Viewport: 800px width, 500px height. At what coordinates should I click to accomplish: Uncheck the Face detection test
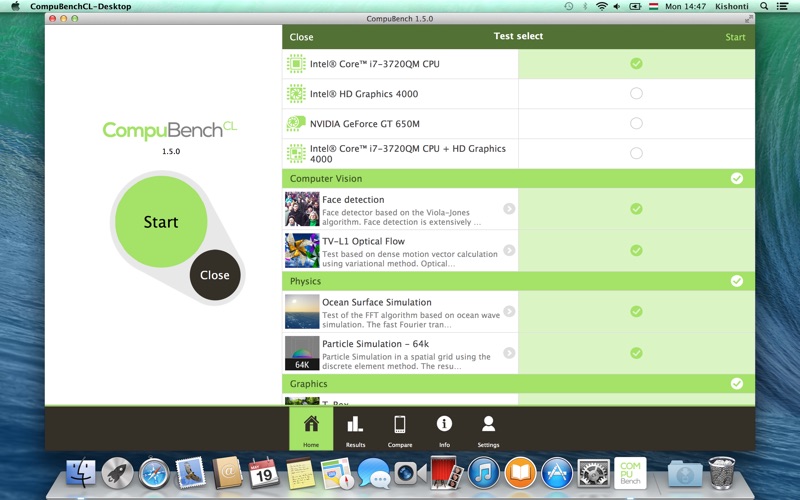(636, 209)
